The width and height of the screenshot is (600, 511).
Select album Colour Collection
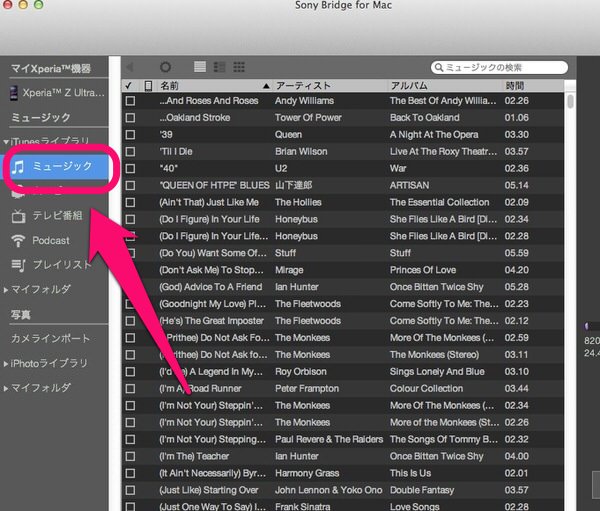coord(426,389)
